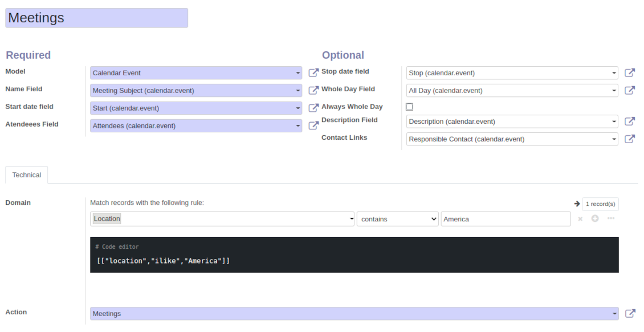This screenshot has width=644, height=332.
Task: Open external link for Description Field
Action: [x=629, y=122]
